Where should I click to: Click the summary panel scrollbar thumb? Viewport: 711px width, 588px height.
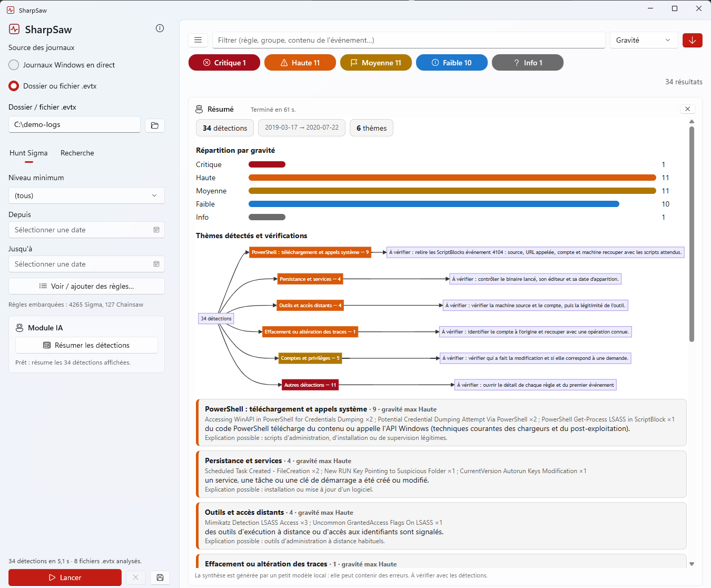[692, 234]
